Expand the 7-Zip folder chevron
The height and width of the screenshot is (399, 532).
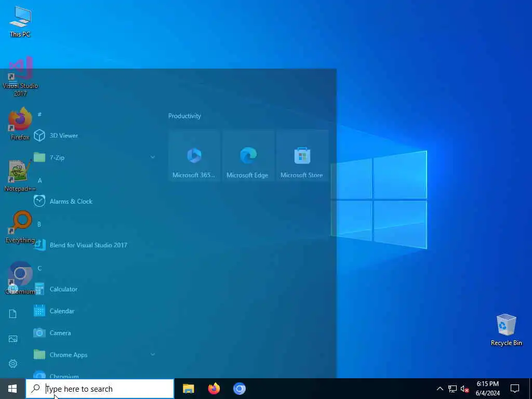point(153,157)
